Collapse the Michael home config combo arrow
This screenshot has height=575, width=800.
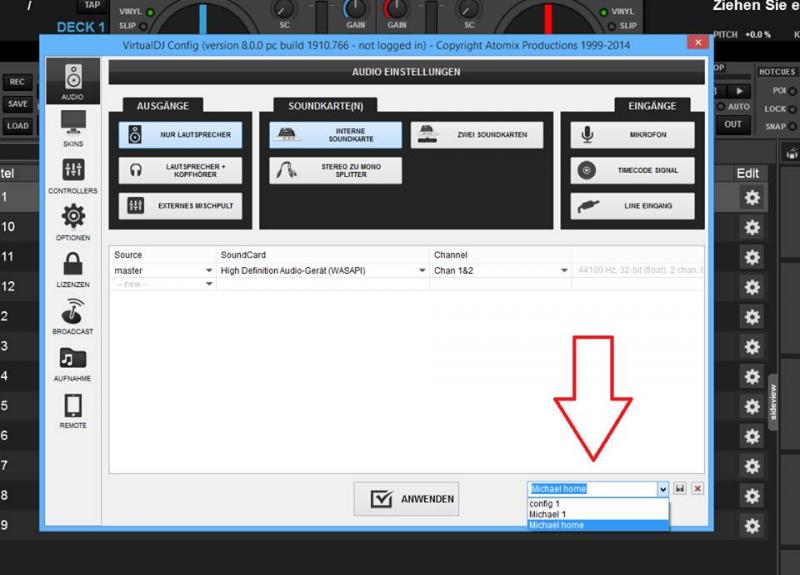pos(662,489)
